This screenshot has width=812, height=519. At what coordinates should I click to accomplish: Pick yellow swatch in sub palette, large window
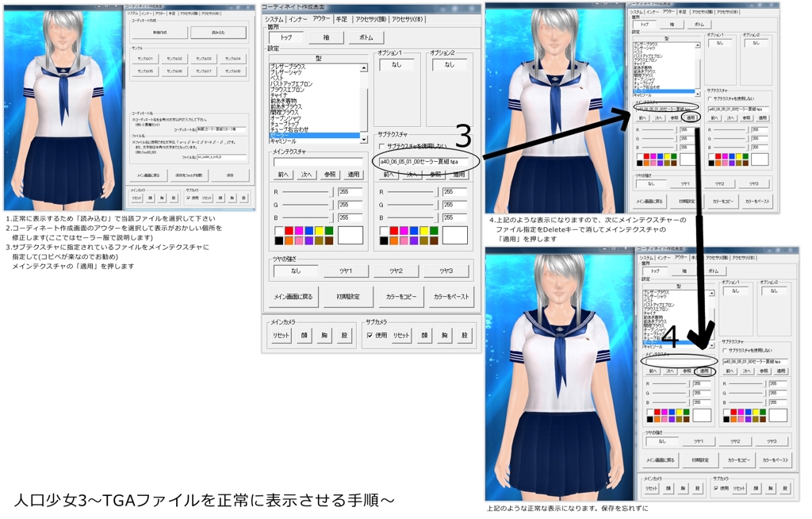click(x=424, y=231)
